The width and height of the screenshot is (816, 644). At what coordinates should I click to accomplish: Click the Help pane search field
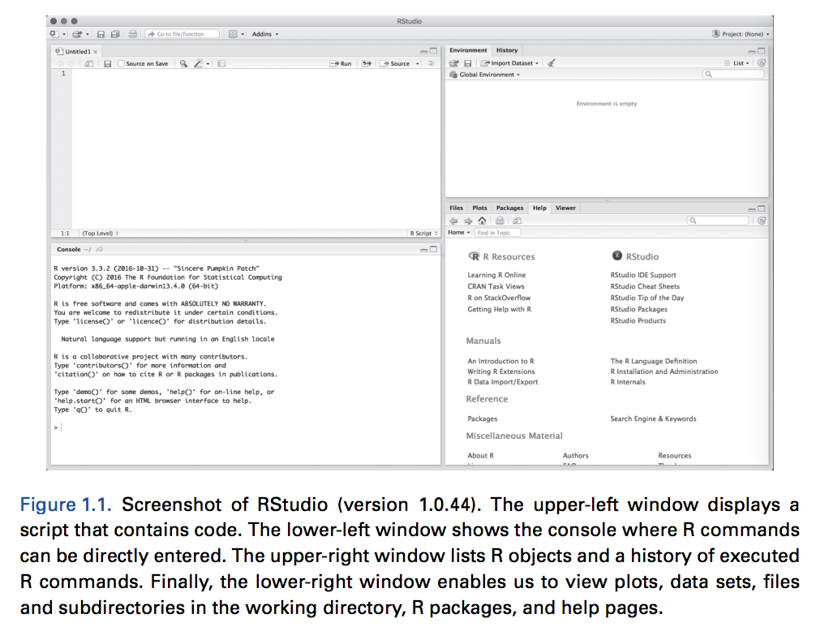718,221
